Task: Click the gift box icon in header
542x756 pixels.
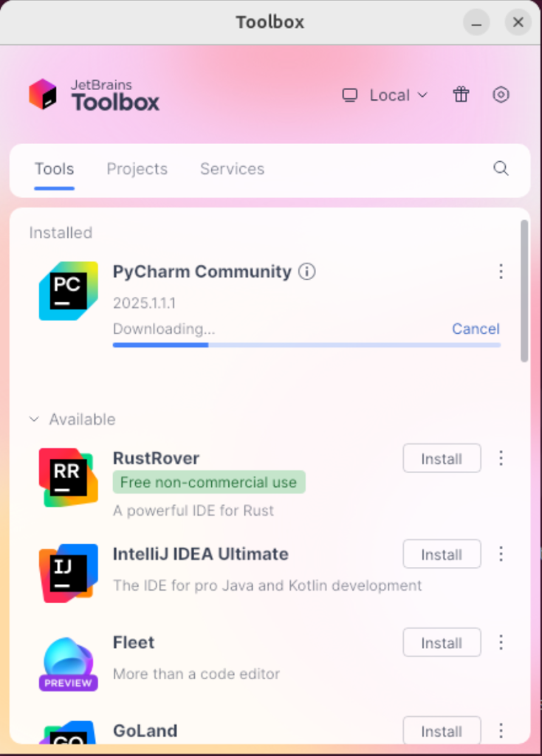Action: point(461,94)
